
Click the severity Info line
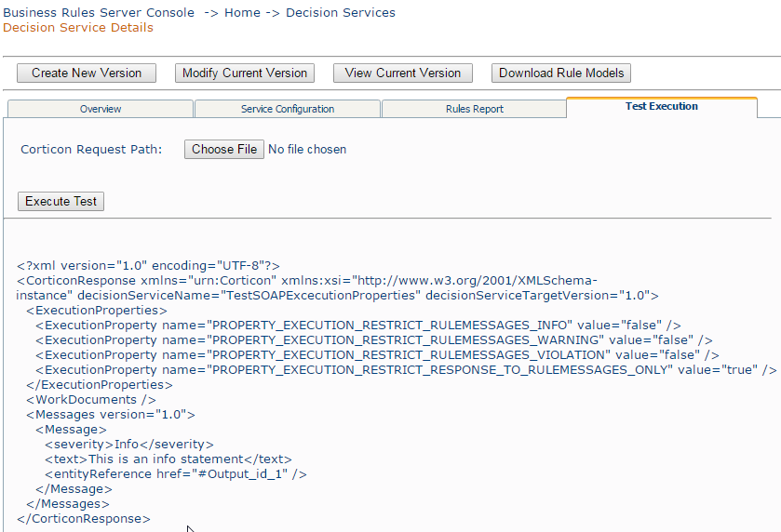129,445
